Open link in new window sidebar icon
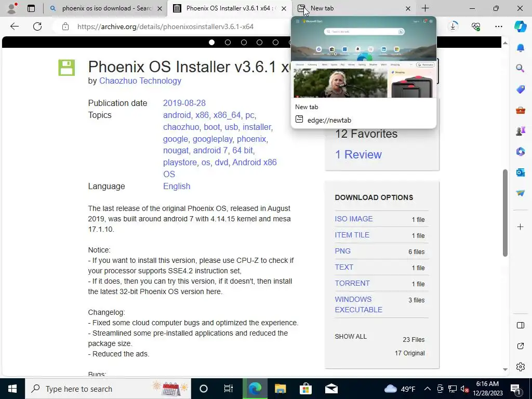Screen dimensions: 532x399 (521, 346)
